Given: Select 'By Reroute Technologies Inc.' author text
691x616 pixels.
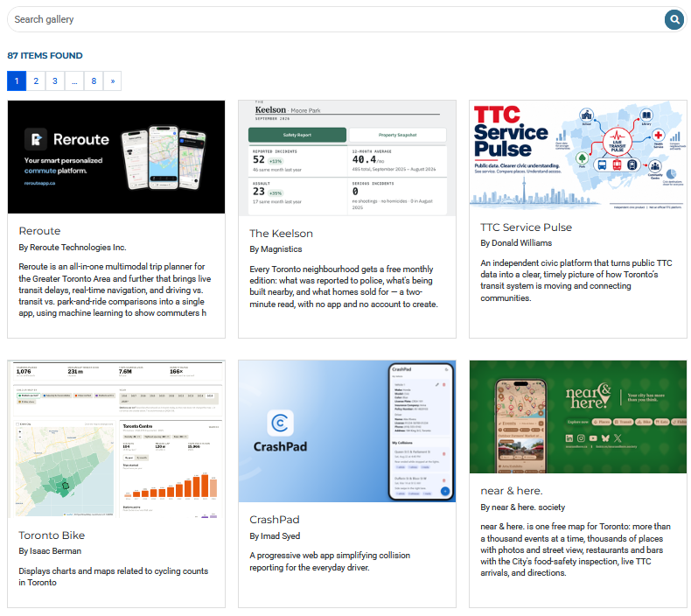Looking at the screenshot, I should tap(73, 248).
